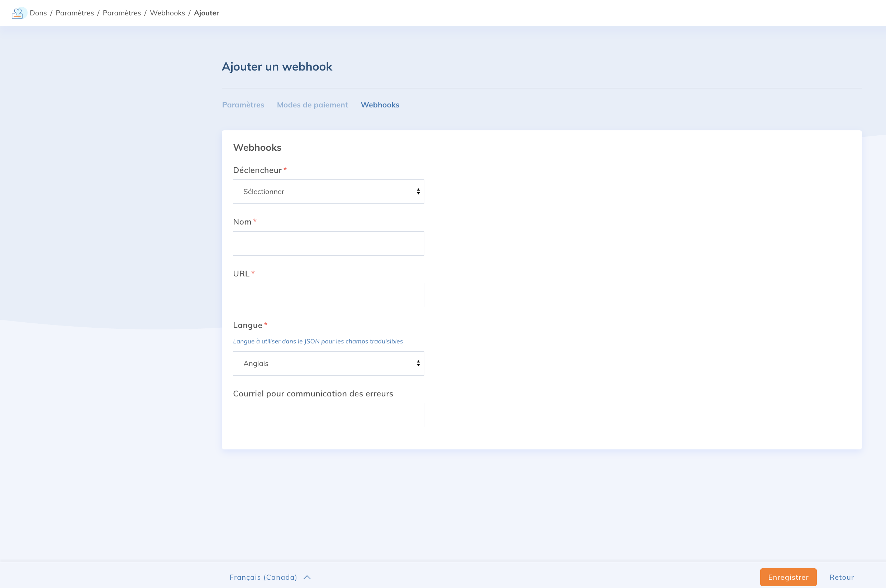Image resolution: width=886 pixels, height=588 pixels.
Task: Switch to the Modes de paiement tab
Action: [312, 105]
